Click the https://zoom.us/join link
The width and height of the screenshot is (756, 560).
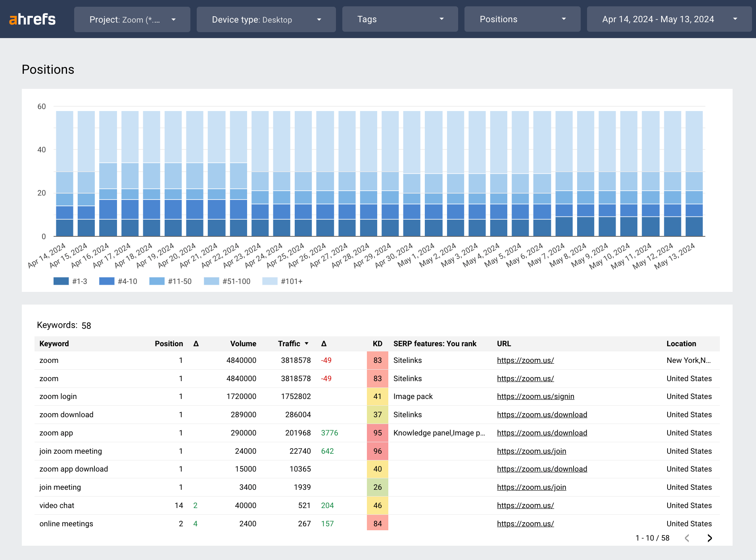(x=532, y=451)
